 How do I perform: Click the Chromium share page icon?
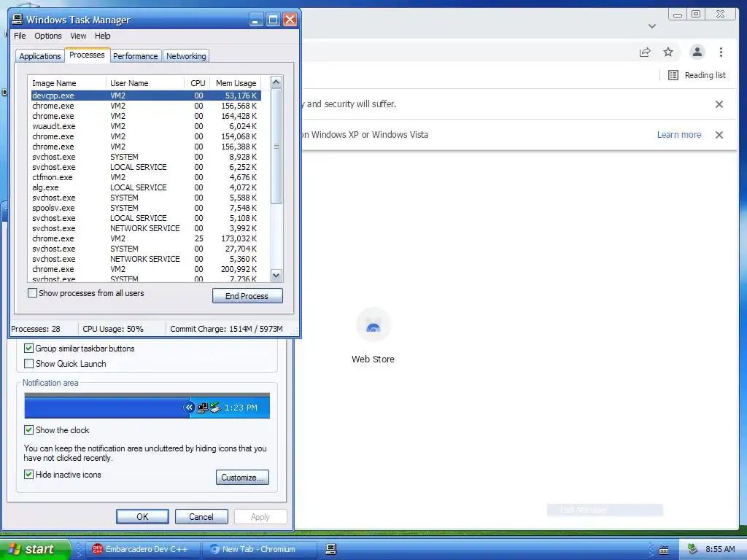click(x=645, y=52)
